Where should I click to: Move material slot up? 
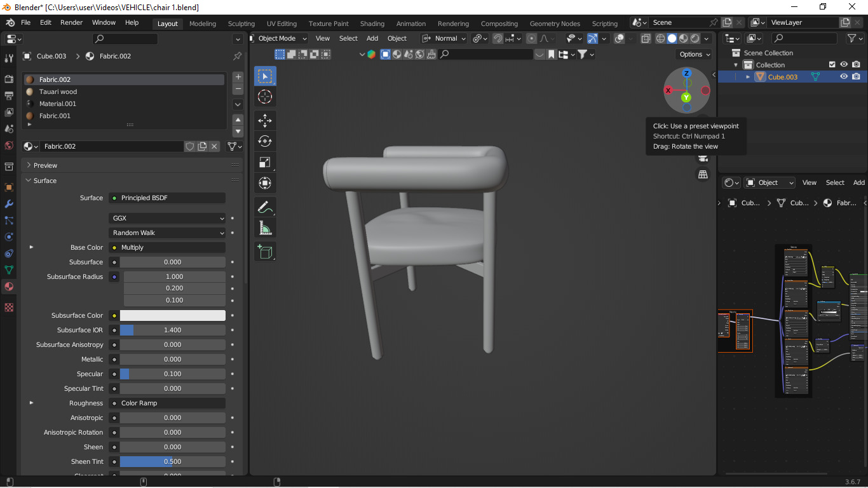(238, 119)
